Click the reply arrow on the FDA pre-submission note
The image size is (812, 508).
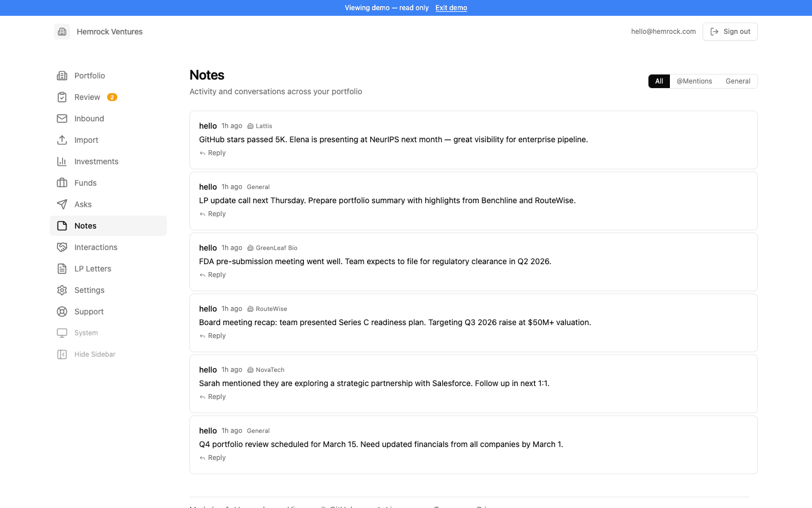click(x=202, y=275)
